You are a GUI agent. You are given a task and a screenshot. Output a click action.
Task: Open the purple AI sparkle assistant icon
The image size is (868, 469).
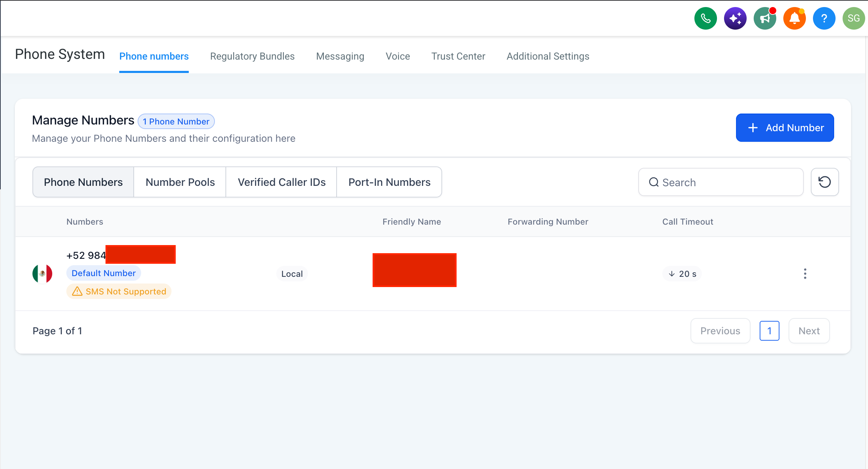pos(735,18)
